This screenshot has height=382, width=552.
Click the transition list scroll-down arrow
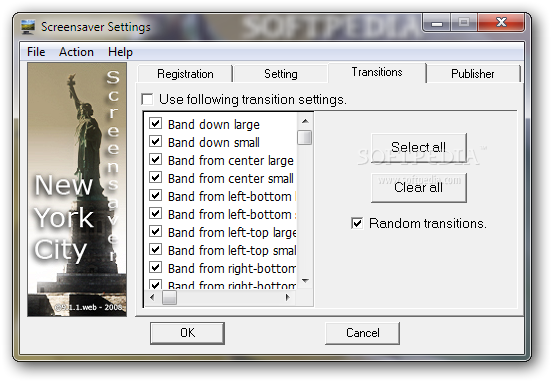(x=305, y=281)
